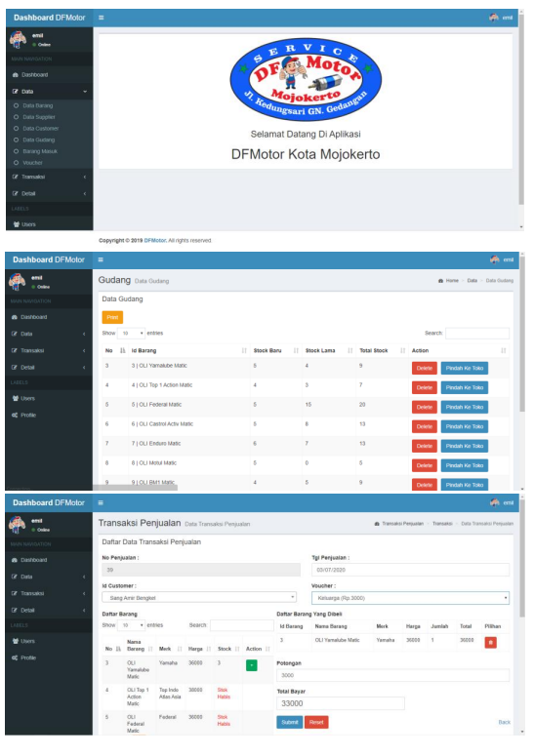Open Data Customer in welcome screen sidebar
The height and width of the screenshot is (756, 534).
pos(41,129)
